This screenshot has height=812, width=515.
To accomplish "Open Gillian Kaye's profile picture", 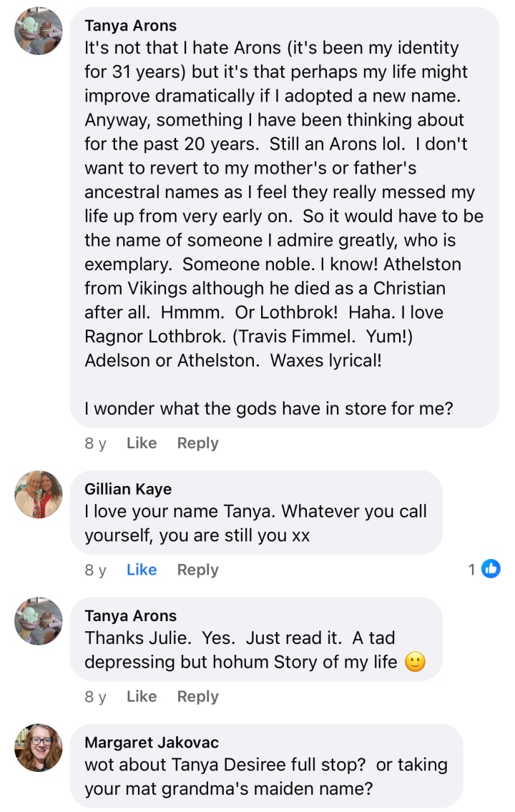I will [39, 495].
